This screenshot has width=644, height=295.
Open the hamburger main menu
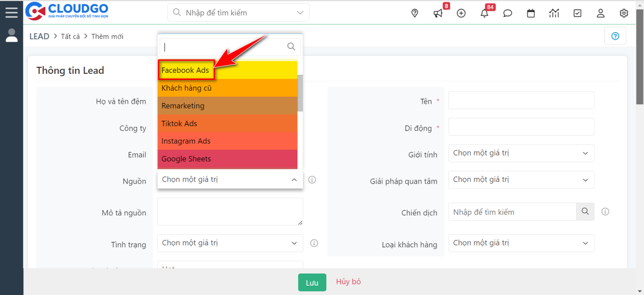tap(11, 12)
